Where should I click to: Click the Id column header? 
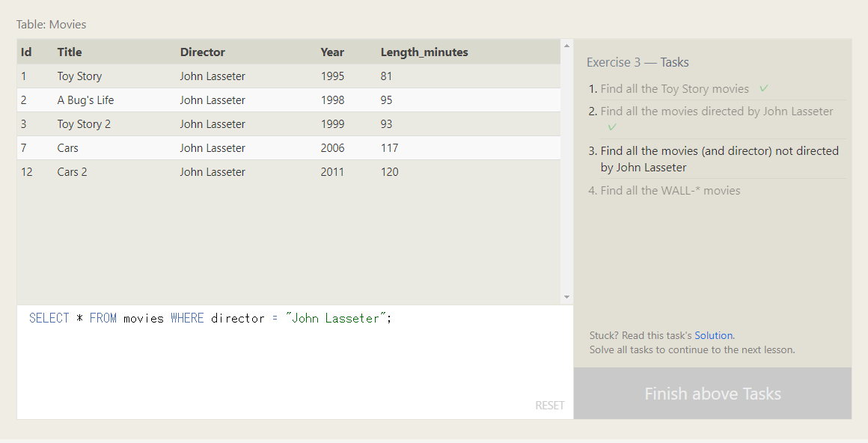(26, 52)
